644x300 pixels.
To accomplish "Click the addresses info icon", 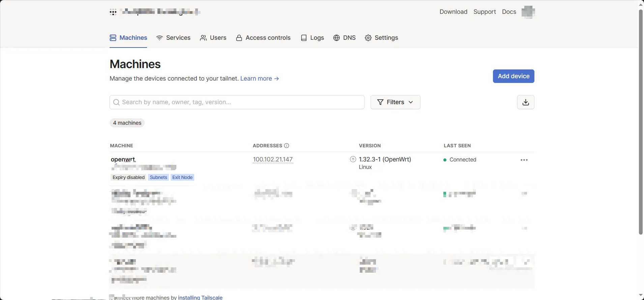I will [x=287, y=146].
